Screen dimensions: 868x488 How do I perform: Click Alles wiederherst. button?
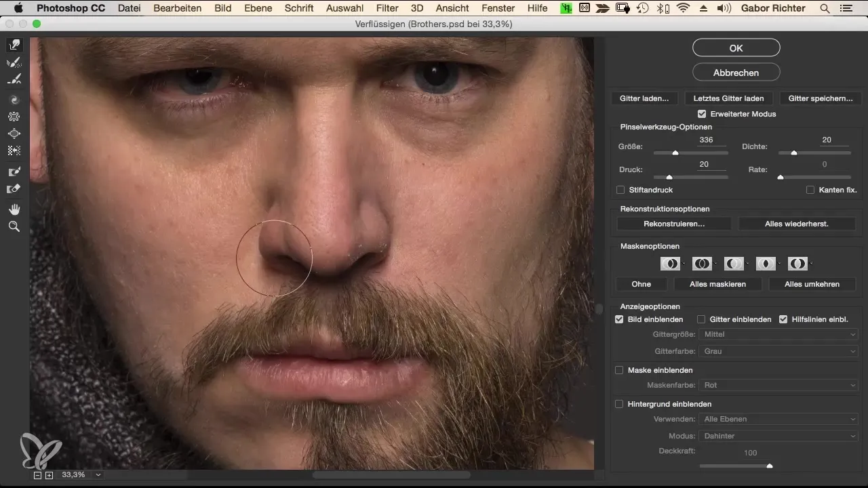pos(797,224)
